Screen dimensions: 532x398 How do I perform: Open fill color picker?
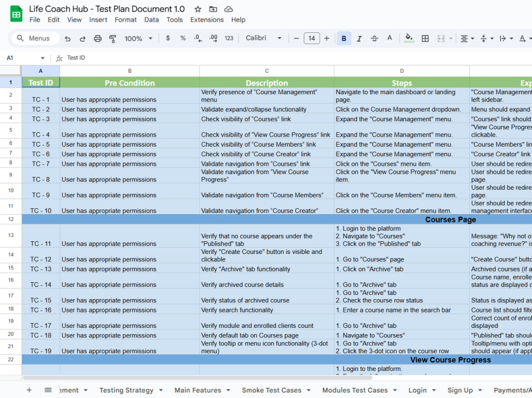pos(409,38)
